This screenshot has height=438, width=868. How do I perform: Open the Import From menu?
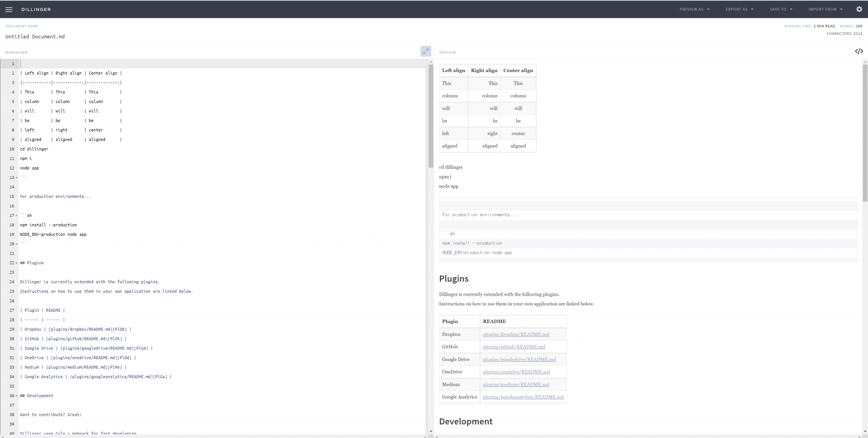825,9
